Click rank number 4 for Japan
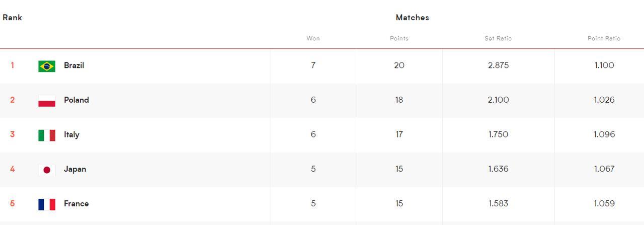 (x=13, y=169)
